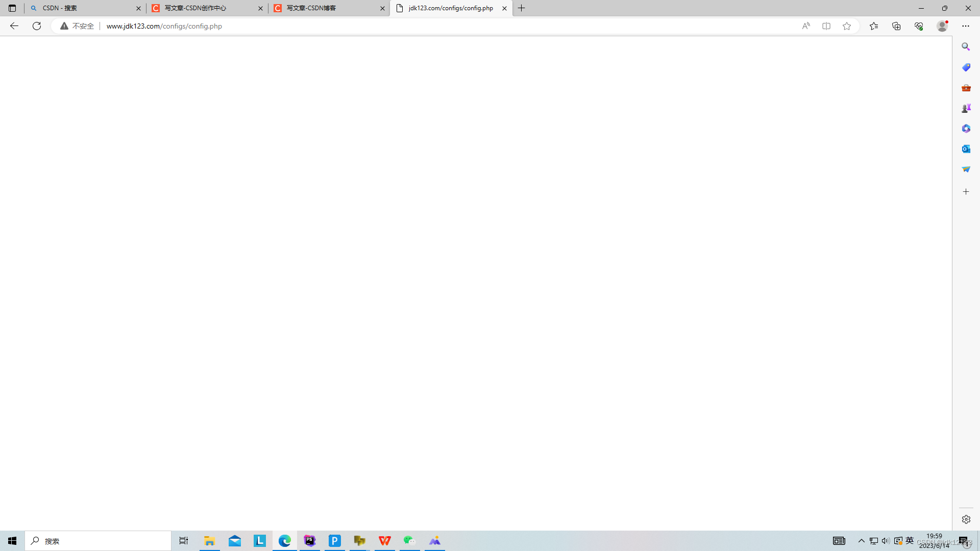
Task: Switch to the 写文章-CSDN博客 tab
Action: [x=329, y=8]
